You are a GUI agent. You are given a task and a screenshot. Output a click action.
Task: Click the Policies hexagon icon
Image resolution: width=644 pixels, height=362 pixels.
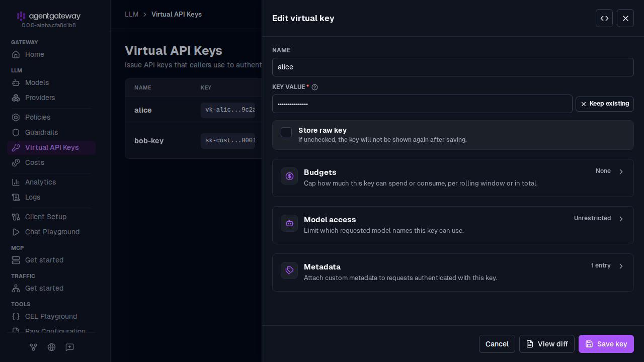point(16,117)
